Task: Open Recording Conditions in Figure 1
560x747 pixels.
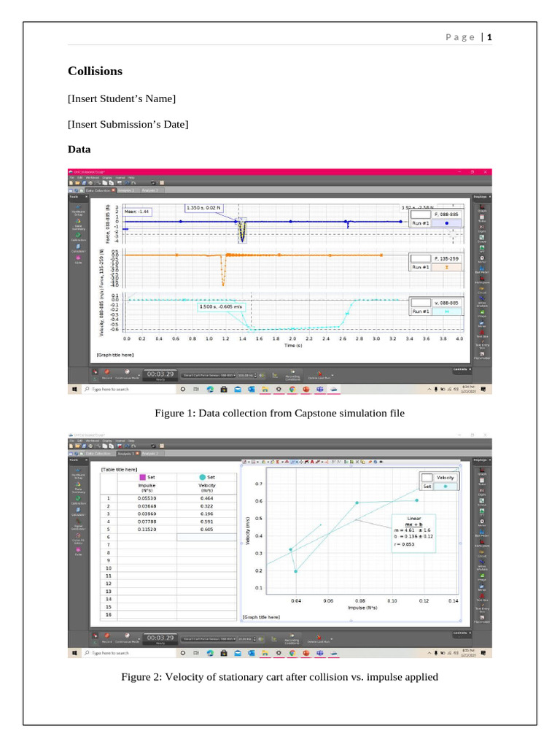Action: pos(292,376)
